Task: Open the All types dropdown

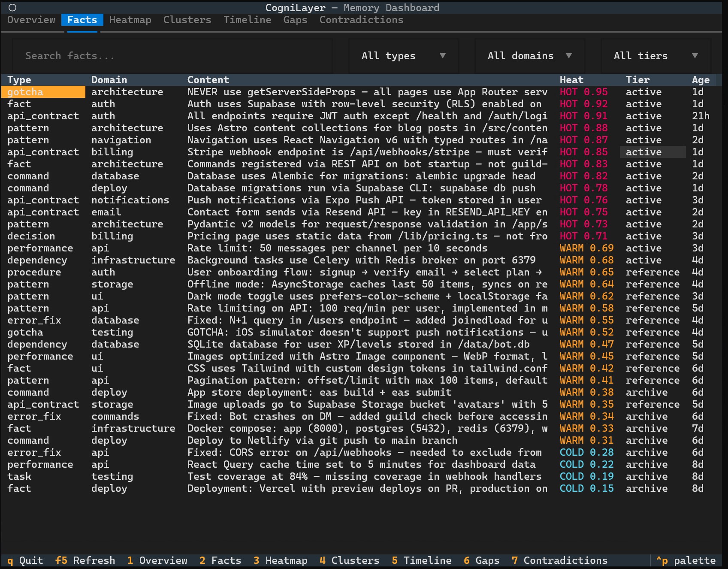Action: [x=403, y=56]
